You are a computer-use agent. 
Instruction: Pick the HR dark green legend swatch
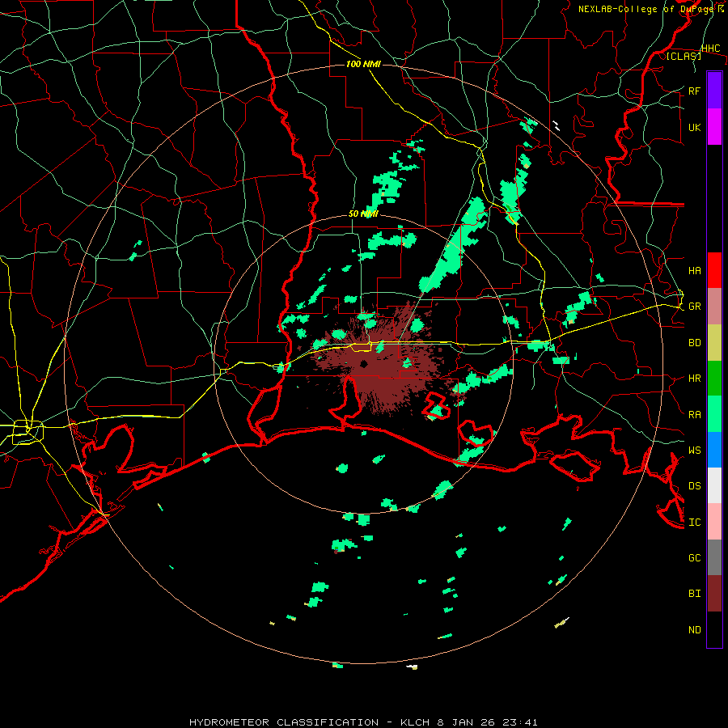point(714,378)
